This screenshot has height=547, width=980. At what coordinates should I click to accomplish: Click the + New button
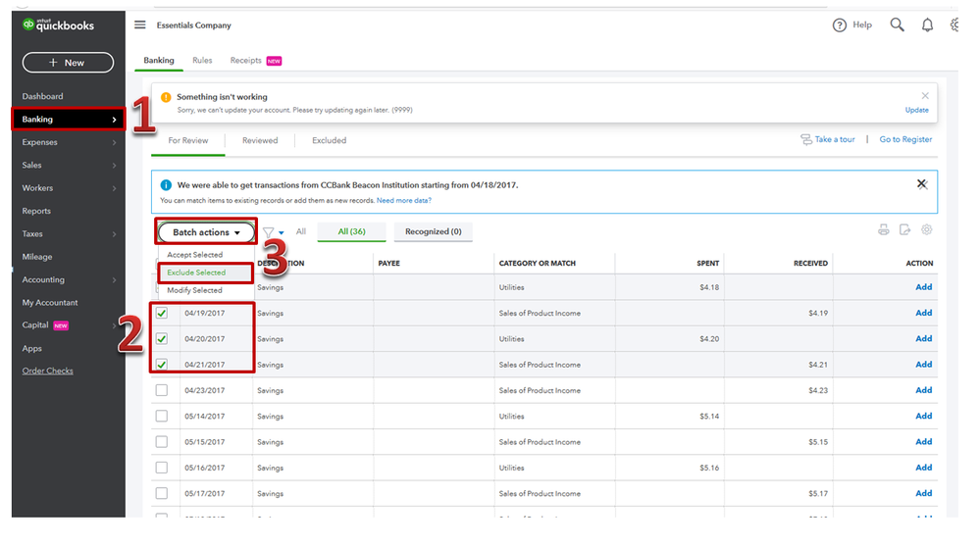point(67,63)
